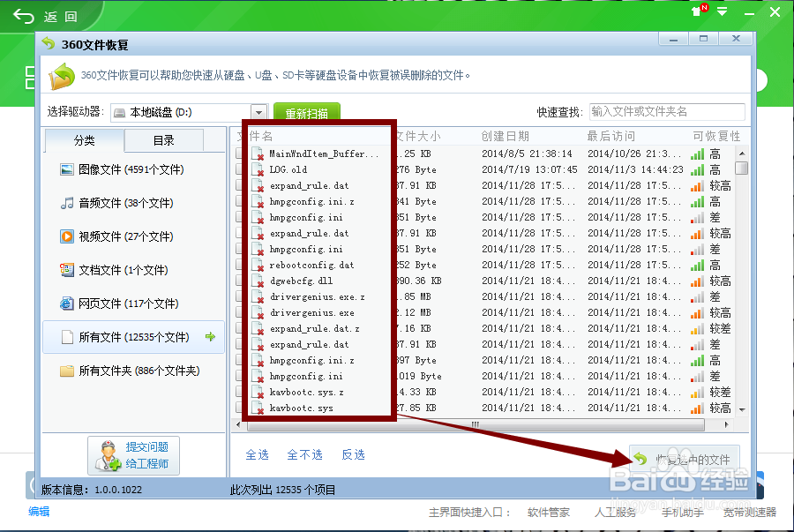Click the 重新扫描 rescan button
The image size is (794, 532).
pyautogui.click(x=306, y=112)
